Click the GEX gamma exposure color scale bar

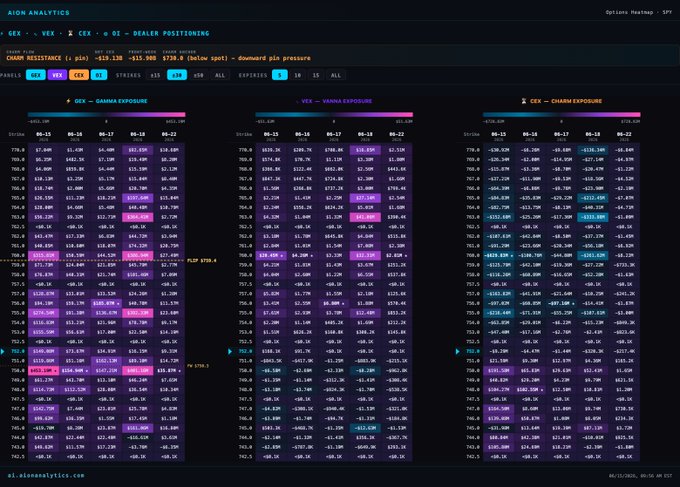tap(107, 115)
